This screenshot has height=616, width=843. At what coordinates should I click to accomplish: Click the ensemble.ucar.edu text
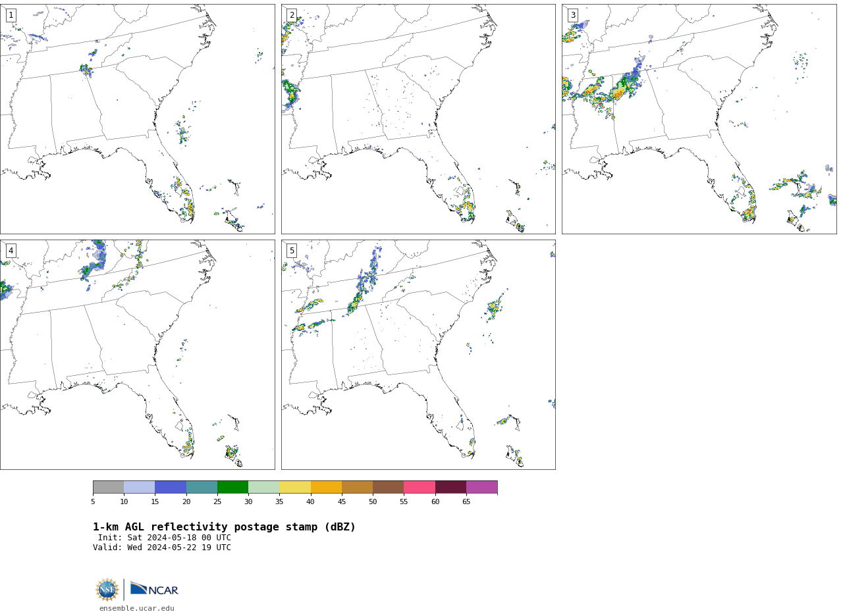137,608
